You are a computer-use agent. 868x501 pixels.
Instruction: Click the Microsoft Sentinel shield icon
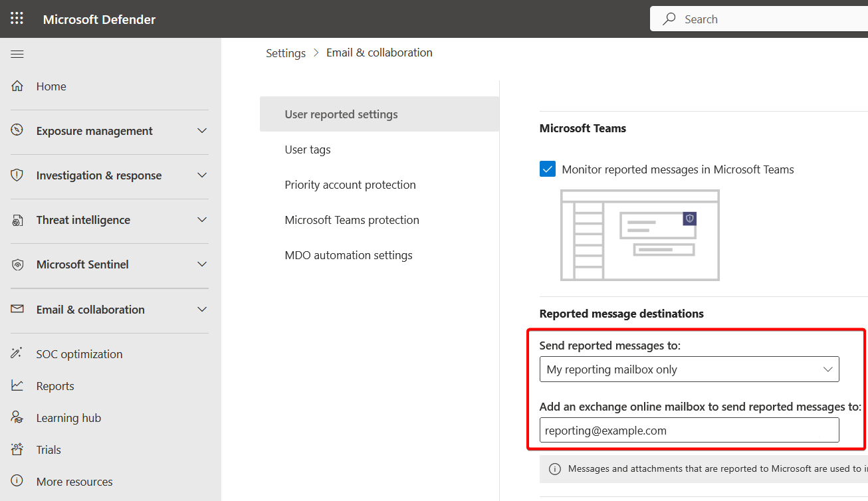17,264
